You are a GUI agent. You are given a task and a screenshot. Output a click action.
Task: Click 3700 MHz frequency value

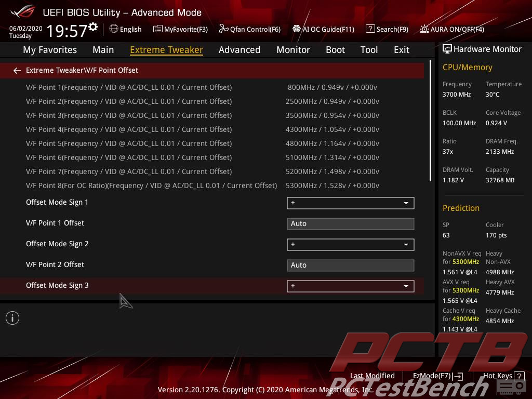(x=456, y=95)
